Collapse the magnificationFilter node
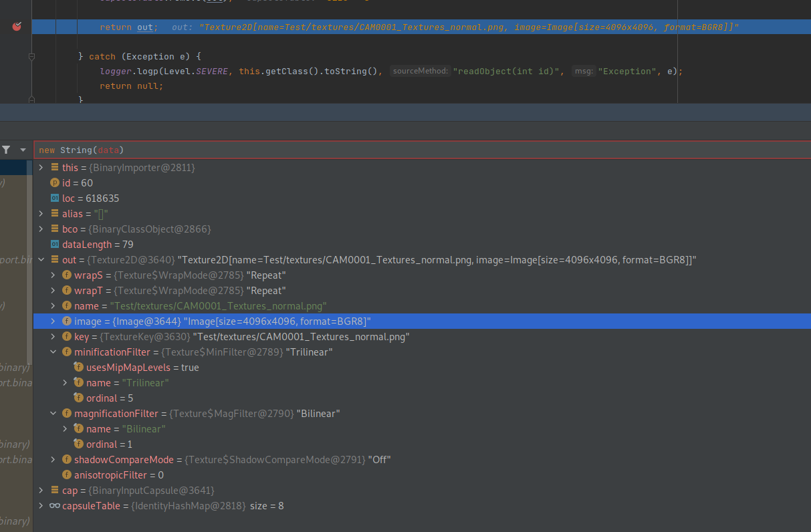The width and height of the screenshot is (811, 532). [x=53, y=414]
